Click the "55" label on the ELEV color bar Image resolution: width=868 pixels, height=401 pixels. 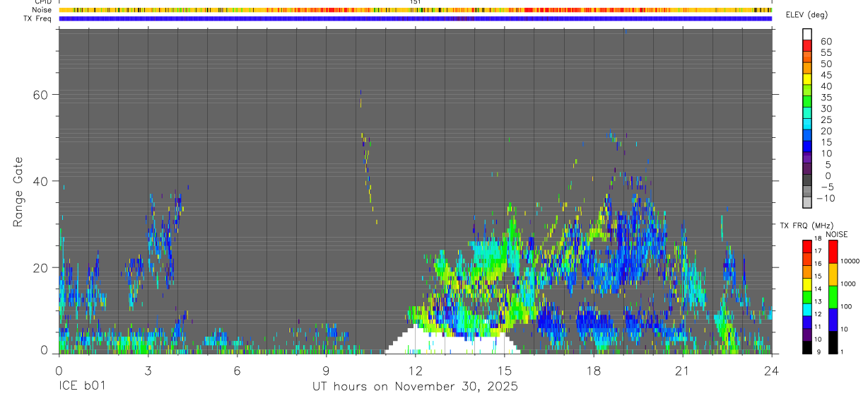[x=825, y=53]
